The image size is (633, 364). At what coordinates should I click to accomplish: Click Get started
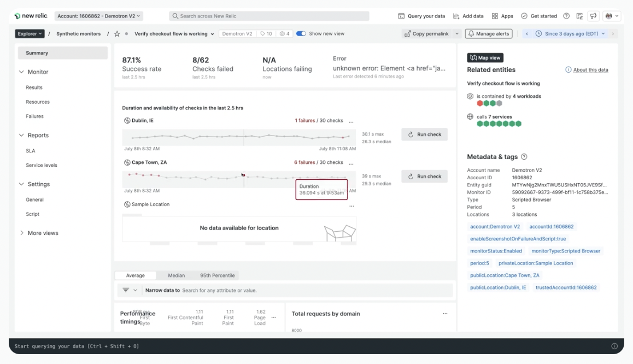tap(538, 16)
